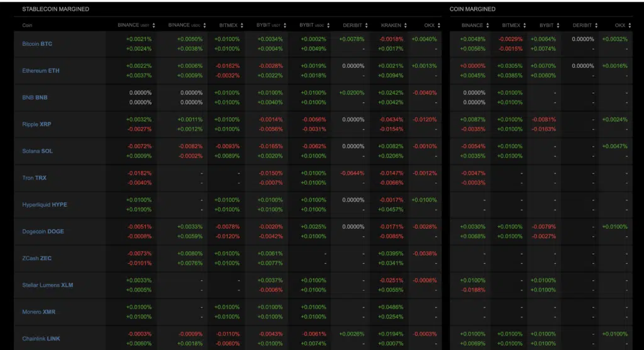Select Chainlink stablecoin Deribit rate +0.0026%
Image resolution: width=644 pixels, height=350 pixels.
click(352, 334)
